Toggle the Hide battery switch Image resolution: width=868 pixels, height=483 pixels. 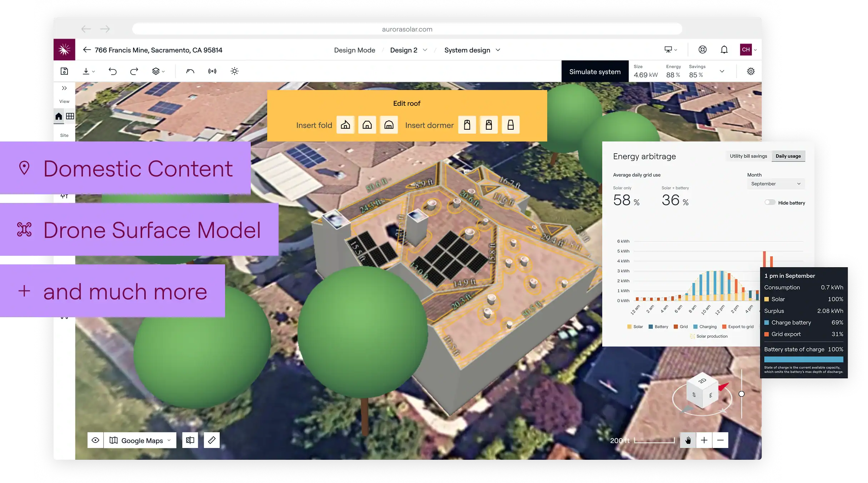(x=770, y=203)
